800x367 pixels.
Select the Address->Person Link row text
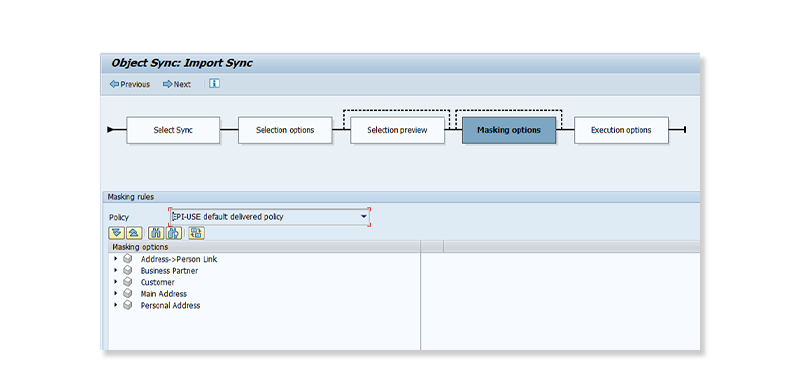click(179, 259)
